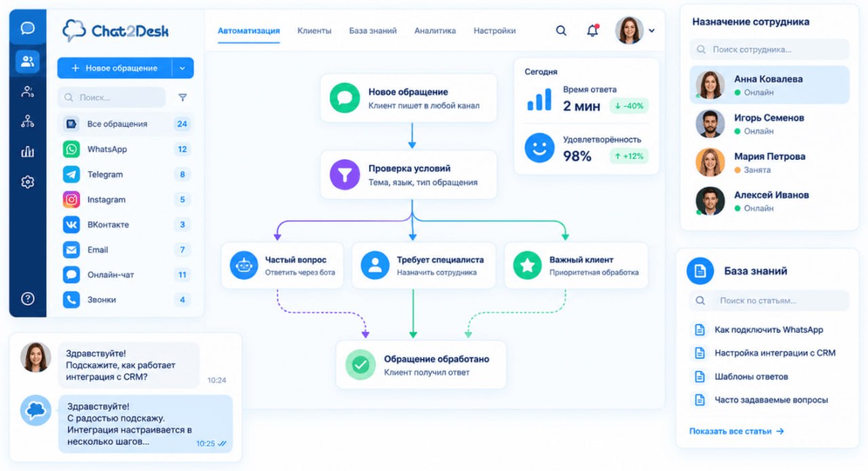Viewport: 868px width, 471px height.
Task: Switch to the Автоматизация tab
Action: 249,30
